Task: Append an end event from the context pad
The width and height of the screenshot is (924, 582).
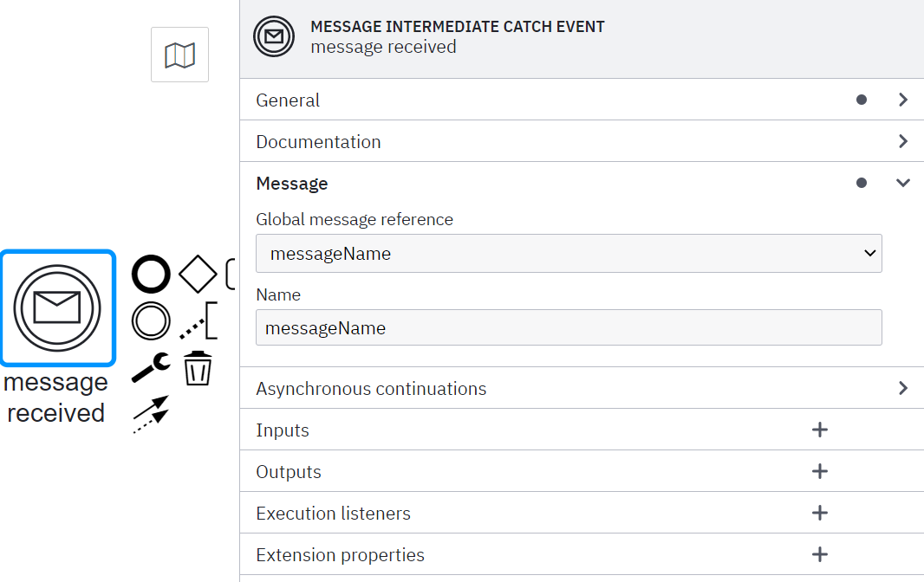Action: pos(151,274)
